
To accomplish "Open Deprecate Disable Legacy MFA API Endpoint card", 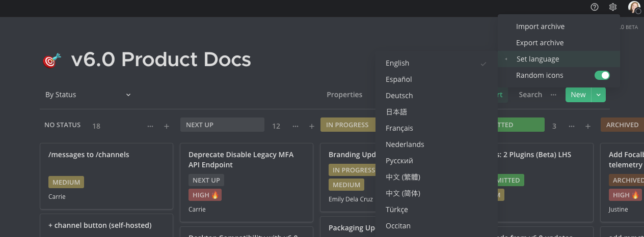I will (247, 183).
